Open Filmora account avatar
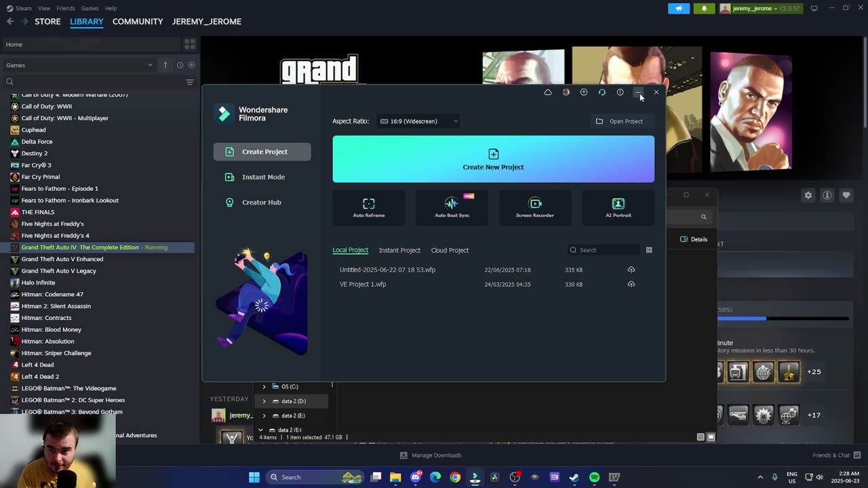Viewport: 868px width, 488px height. pyautogui.click(x=566, y=92)
